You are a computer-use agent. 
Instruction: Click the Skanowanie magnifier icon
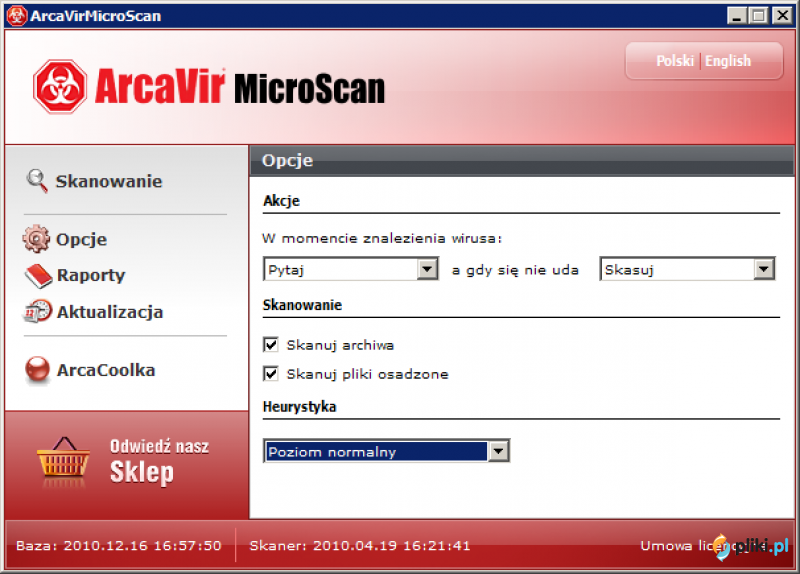[x=37, y=181]
